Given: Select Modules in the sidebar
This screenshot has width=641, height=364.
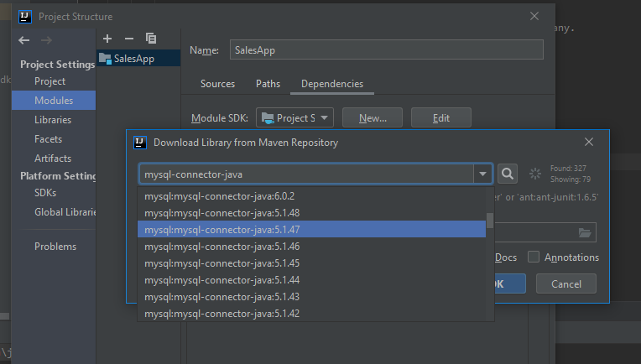Looking at the screenshot, I should [54, 101].
